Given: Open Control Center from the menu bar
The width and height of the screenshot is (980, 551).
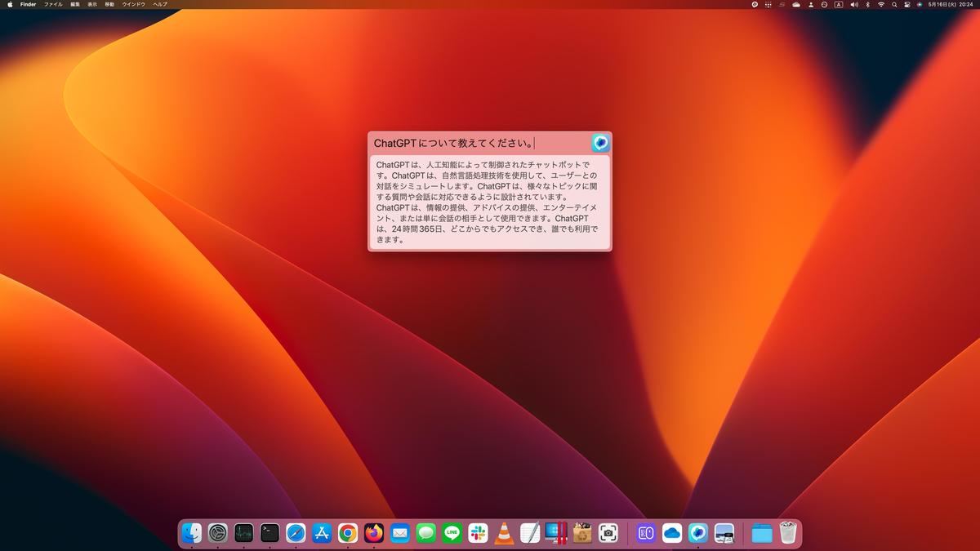Looking at the screenshot, I should pos(906,4).
